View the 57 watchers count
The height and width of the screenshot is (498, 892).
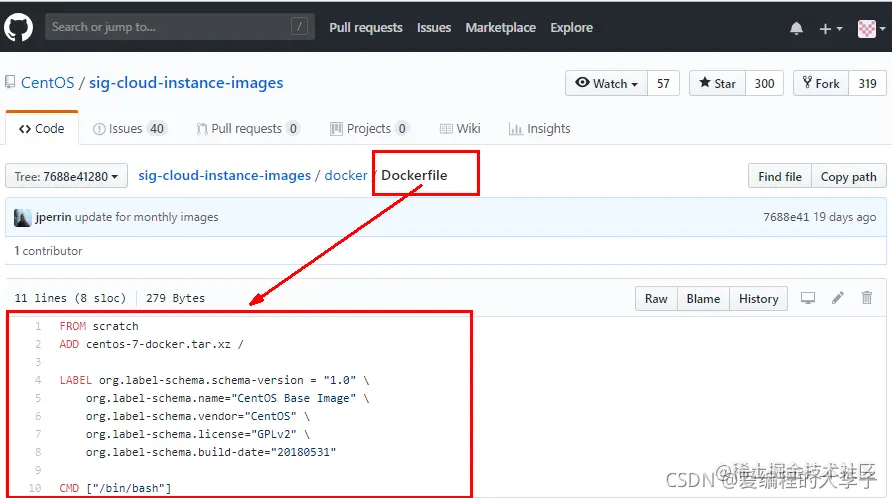point(663,83)
